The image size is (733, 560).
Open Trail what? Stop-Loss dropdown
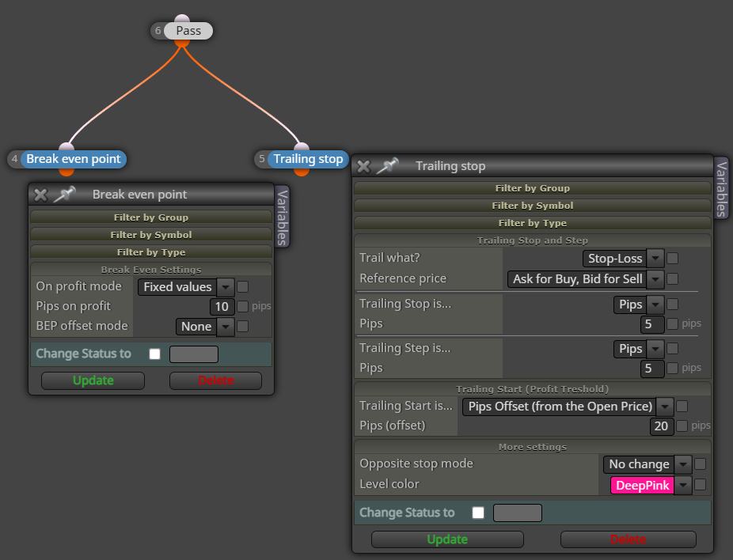[623, 259]
